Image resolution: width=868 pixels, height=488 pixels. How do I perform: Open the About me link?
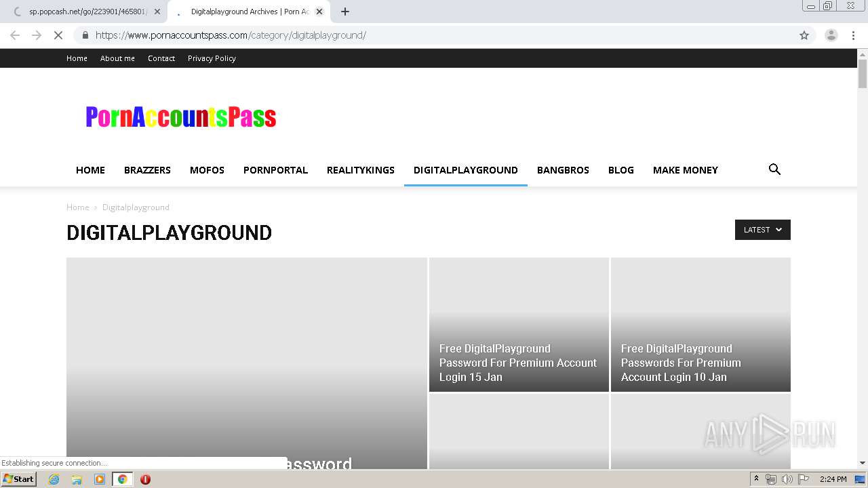pyautogui.click(x=117, y=58)
